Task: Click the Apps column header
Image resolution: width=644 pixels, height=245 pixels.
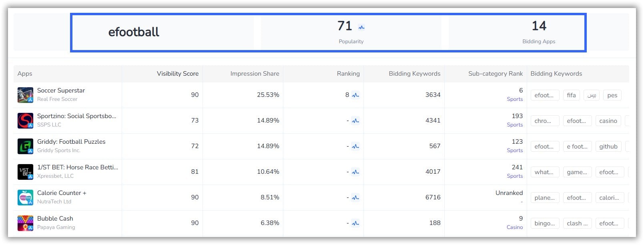Action: click(x=25, y=74)
